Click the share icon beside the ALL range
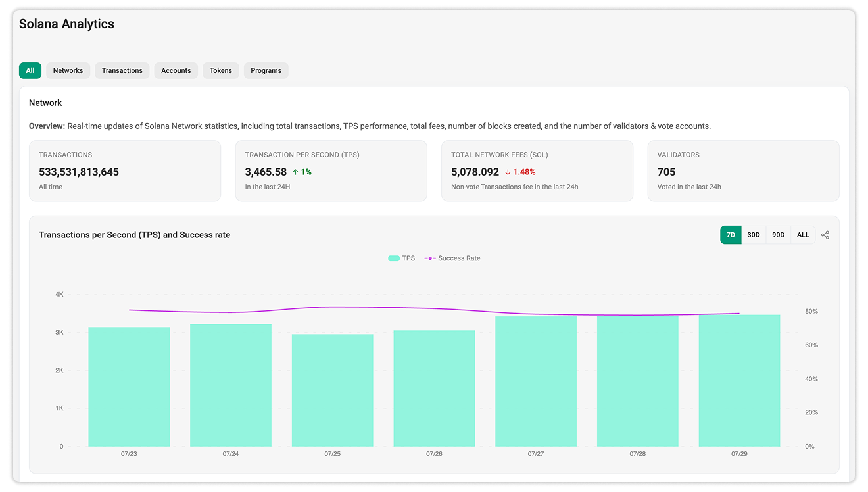The width and height of the screenshot is (868, 492). point(825,235)
